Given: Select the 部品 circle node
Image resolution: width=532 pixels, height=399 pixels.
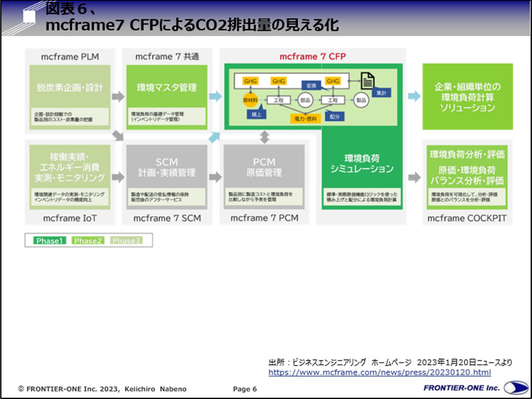Looking at the screenshot, I should pyautogui.click(x=305, y=101).
